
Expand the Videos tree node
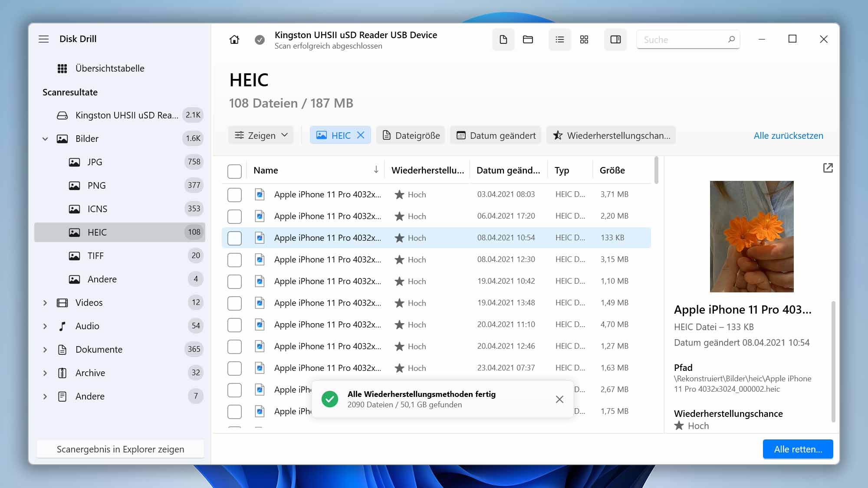(x=45, y=303)
